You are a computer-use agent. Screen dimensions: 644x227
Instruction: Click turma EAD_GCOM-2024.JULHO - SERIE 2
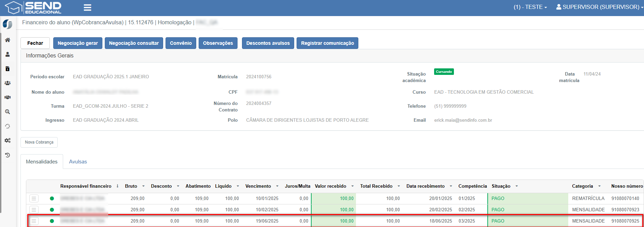[x=111, y=106]
